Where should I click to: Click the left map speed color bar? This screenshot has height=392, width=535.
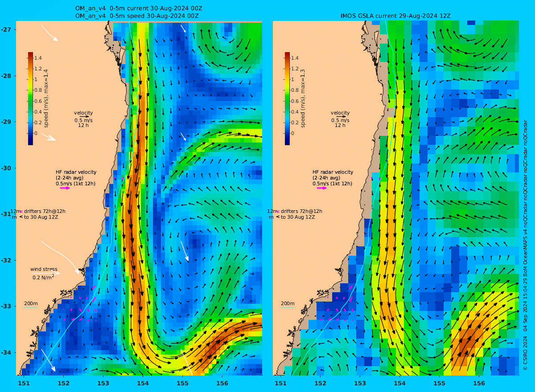(30, 98)
